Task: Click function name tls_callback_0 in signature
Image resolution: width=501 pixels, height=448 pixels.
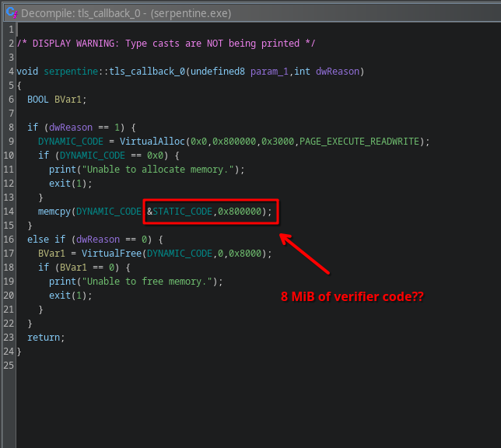Action: point(147,72)
